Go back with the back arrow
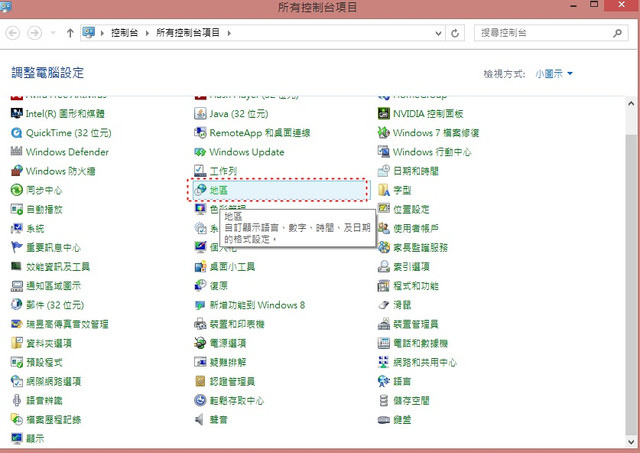This screenshot has height=453, width=640. (13, 33)
